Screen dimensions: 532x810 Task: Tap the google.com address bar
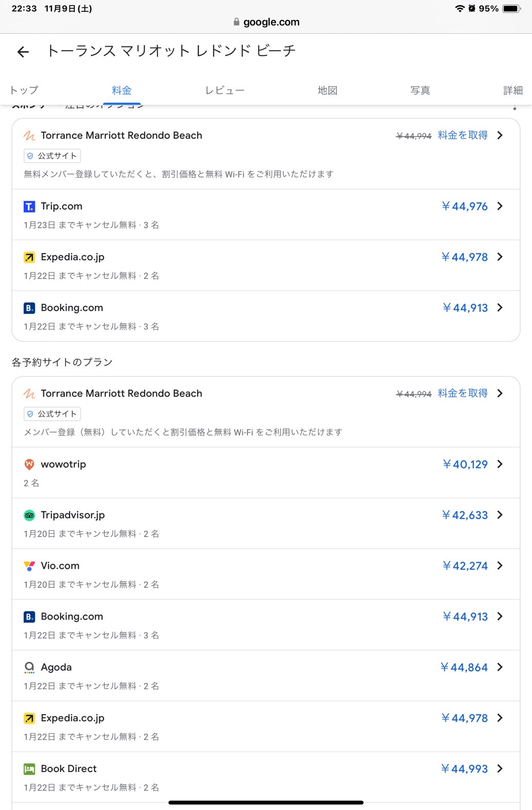[266, 22]
